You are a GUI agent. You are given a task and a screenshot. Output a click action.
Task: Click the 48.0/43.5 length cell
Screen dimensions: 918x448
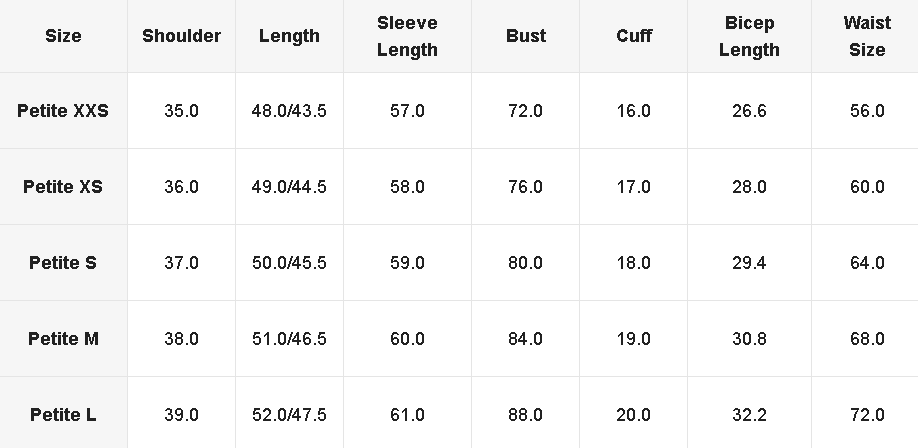click(289, 111)
